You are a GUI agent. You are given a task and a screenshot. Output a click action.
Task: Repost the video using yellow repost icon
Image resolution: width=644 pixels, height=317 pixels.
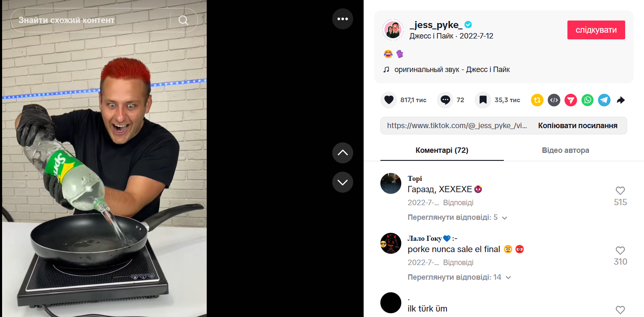pos(537,100)
